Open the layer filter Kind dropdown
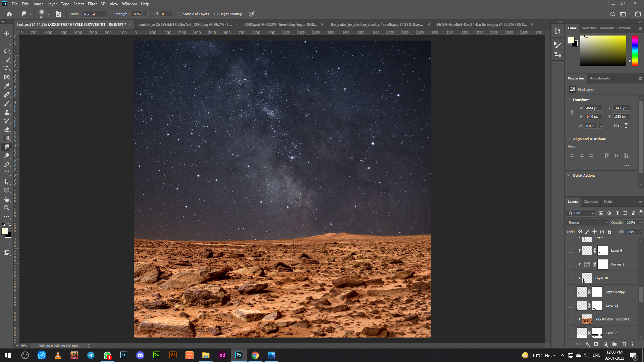This screenshot has height=362, width=644. coord(581,213)
